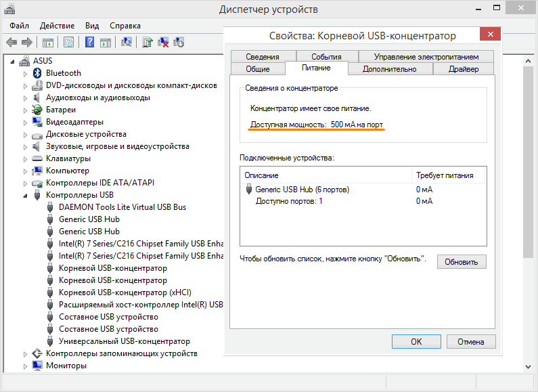The width and height of the screenshot is (538, 392).
Task: Select the ASUS computer root icon
Action: pyautogui.click(x=24, y=61)
